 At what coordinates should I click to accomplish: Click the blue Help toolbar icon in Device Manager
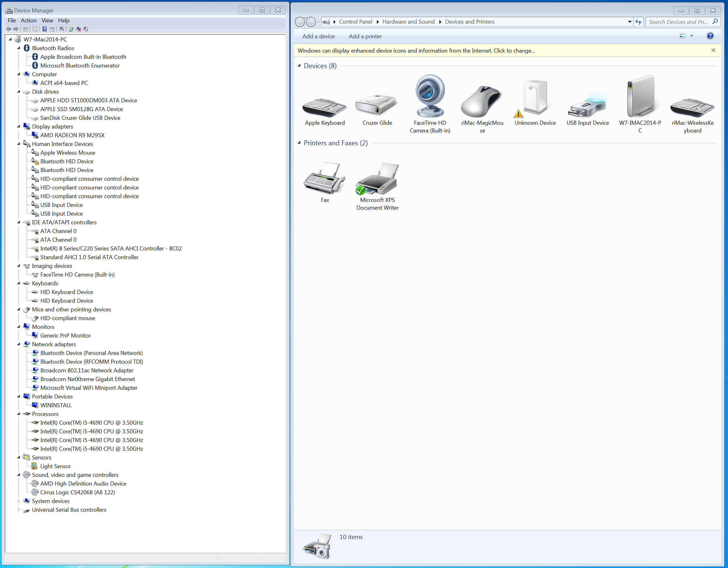click(45, 29)
